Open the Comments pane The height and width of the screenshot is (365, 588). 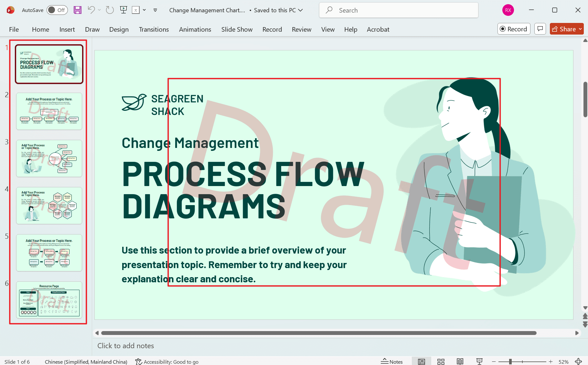540,29
